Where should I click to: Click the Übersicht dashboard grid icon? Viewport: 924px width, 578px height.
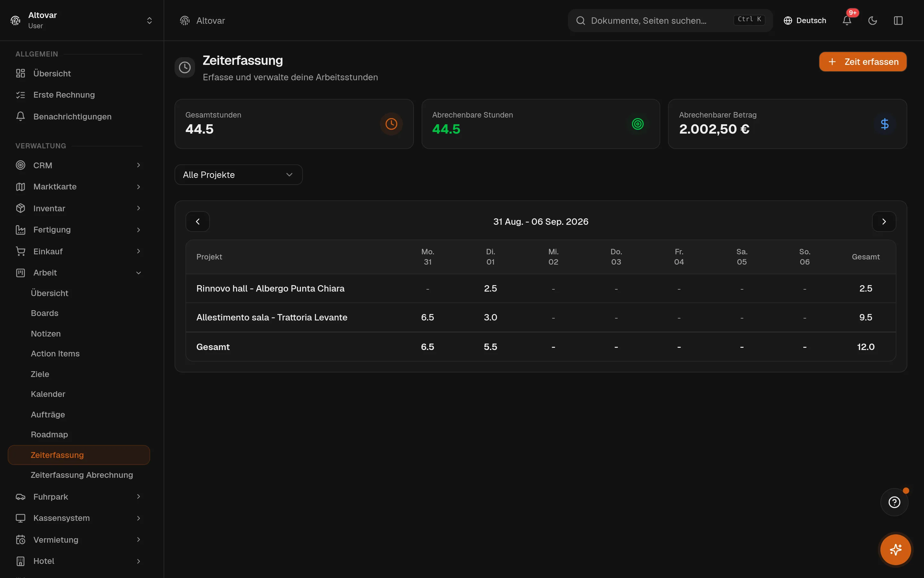point(21,74)
